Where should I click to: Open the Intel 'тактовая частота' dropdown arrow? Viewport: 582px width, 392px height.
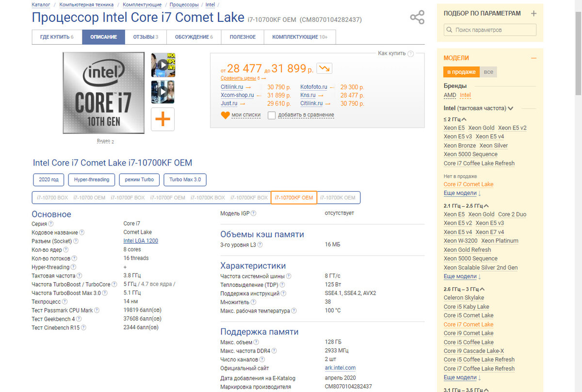511,108
